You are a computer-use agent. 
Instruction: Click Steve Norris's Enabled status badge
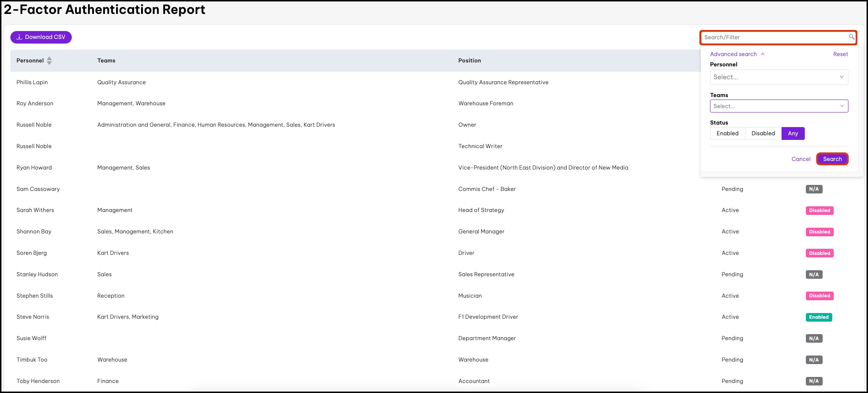point(818,317)
